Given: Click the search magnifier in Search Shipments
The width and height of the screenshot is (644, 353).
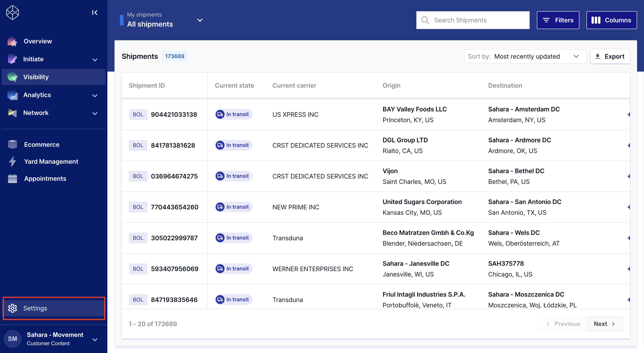Looking at the screenshot, I should coord(425,20).
